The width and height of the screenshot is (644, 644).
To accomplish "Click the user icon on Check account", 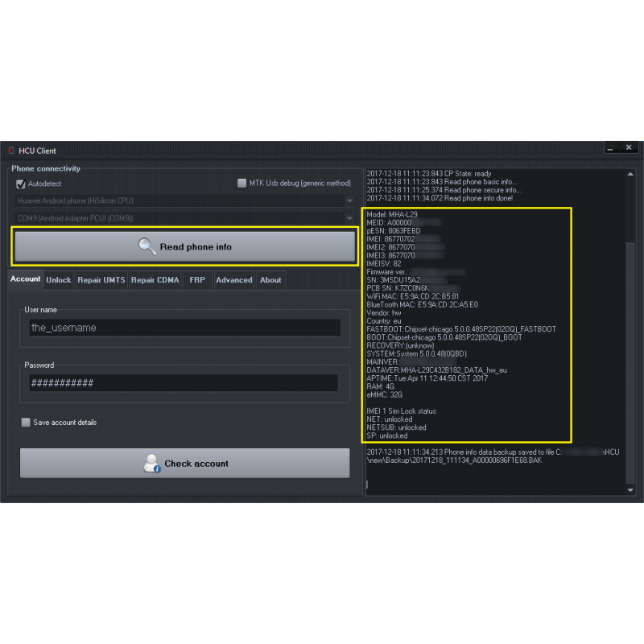I will tap(151, 464).
